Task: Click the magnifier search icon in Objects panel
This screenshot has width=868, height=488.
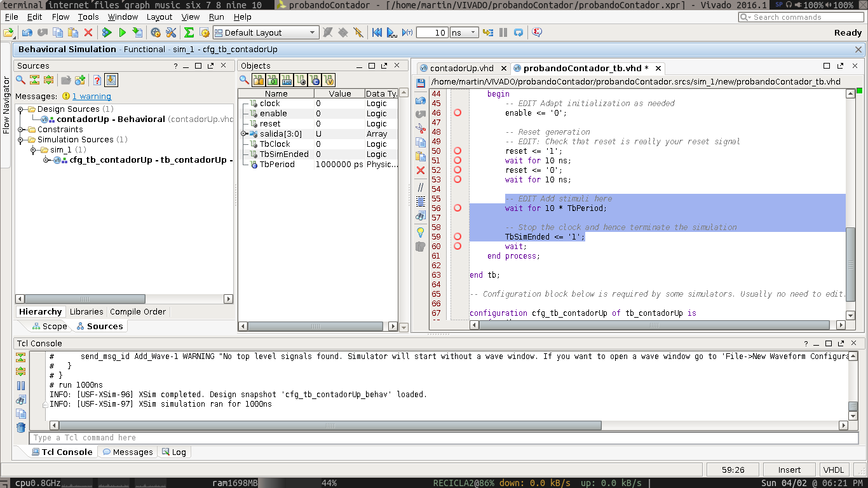Action: tap(244, 80)
